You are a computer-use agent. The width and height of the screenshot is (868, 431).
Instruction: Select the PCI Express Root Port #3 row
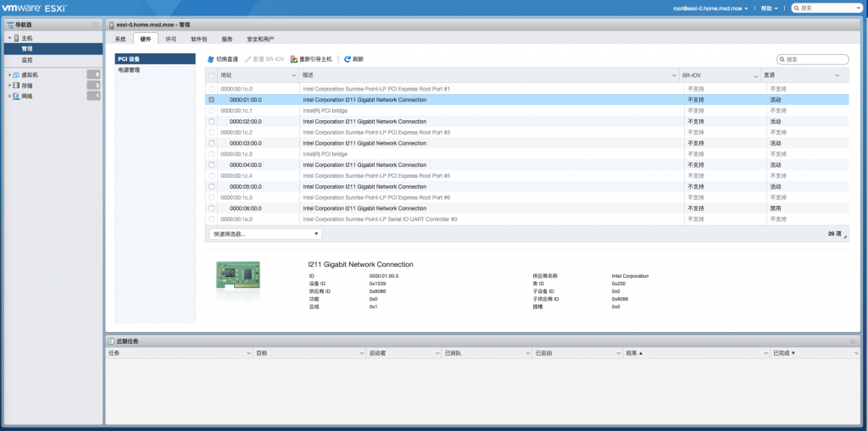coord(526,132)
